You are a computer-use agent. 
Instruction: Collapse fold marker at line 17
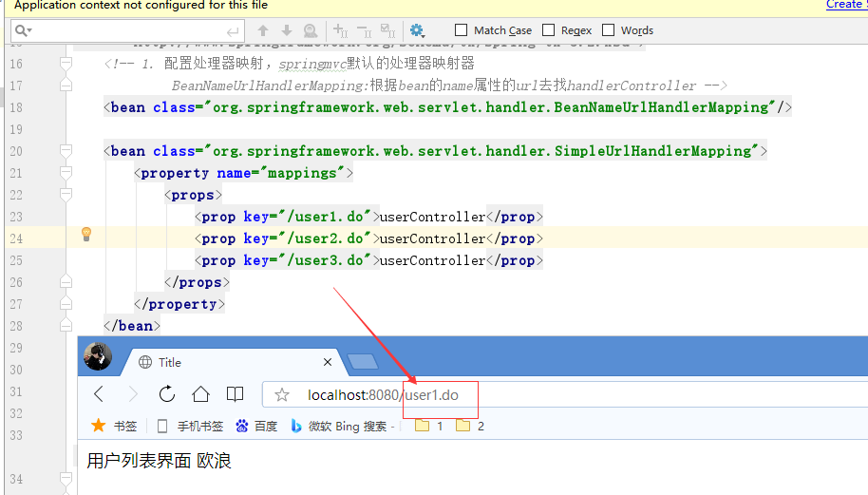pyautogui.click(x=66, y=86)
